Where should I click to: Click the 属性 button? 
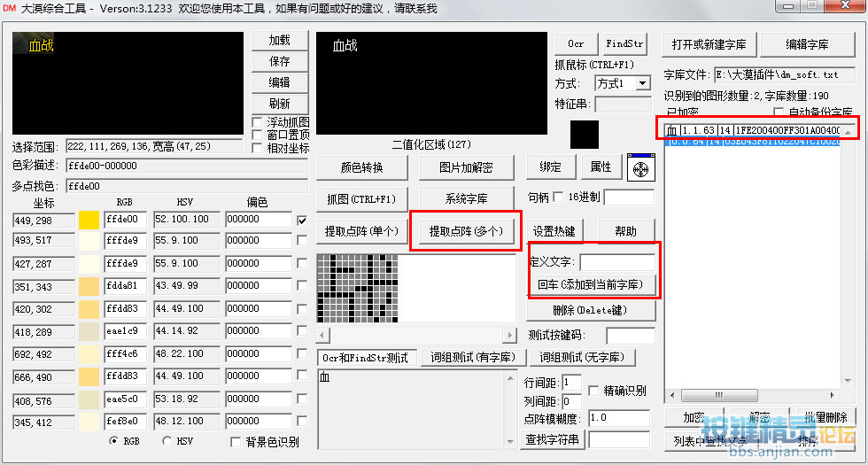(601, 167)
